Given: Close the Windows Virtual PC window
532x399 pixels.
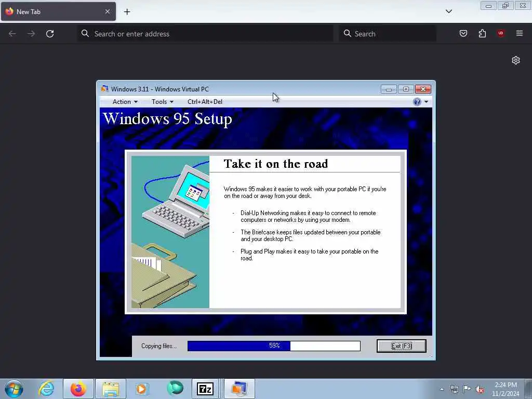Looking at the screenshot, I should point(423,89).
